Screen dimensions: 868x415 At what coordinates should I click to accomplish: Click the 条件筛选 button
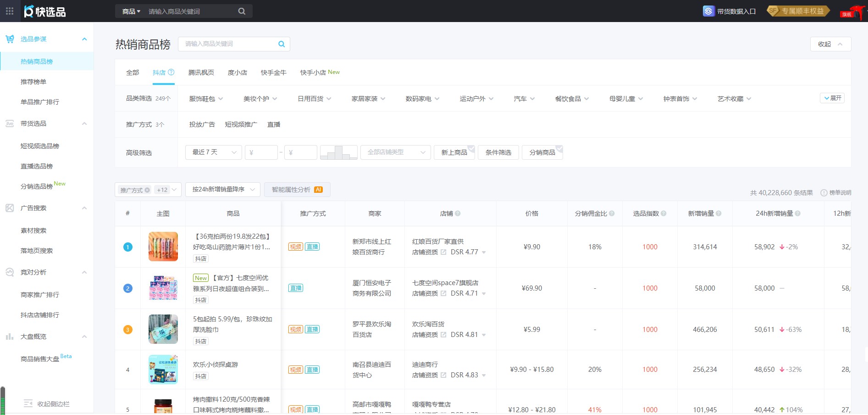(498, 152)
